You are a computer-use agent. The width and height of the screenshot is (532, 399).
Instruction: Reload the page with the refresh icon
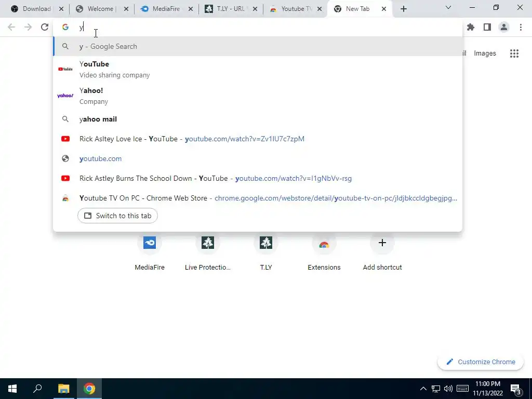[45, 27]
